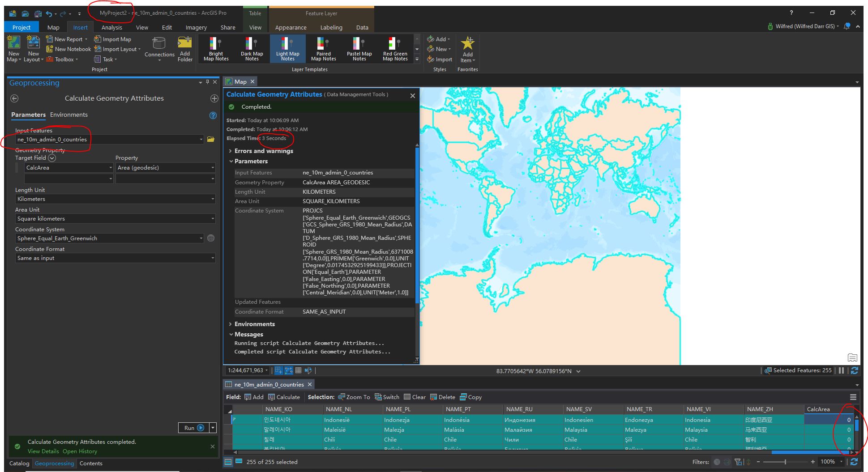Open the Imagery menu tab

[196, 27]
